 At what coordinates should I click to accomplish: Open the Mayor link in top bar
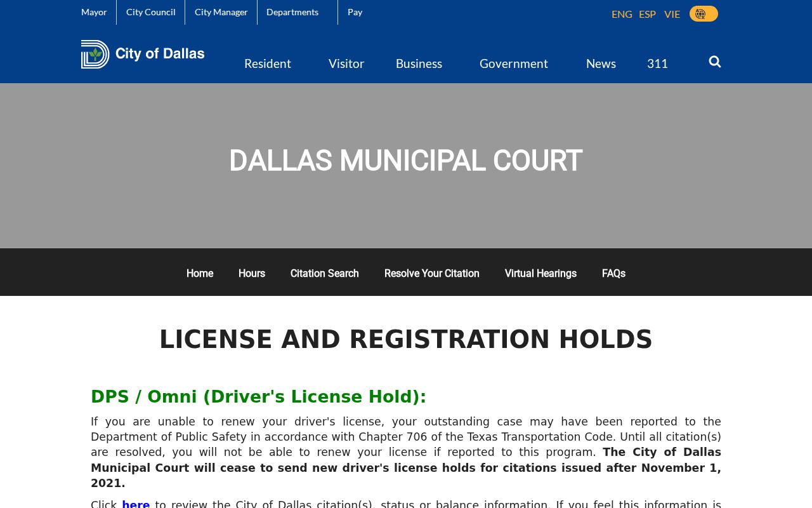pyautogui.click(x=94, y=12)
